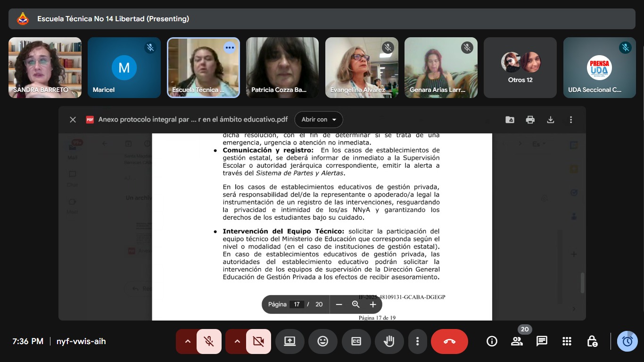Zoom in the PDF with plus button
The image size is (644, 362).
[x=373, y=304]
